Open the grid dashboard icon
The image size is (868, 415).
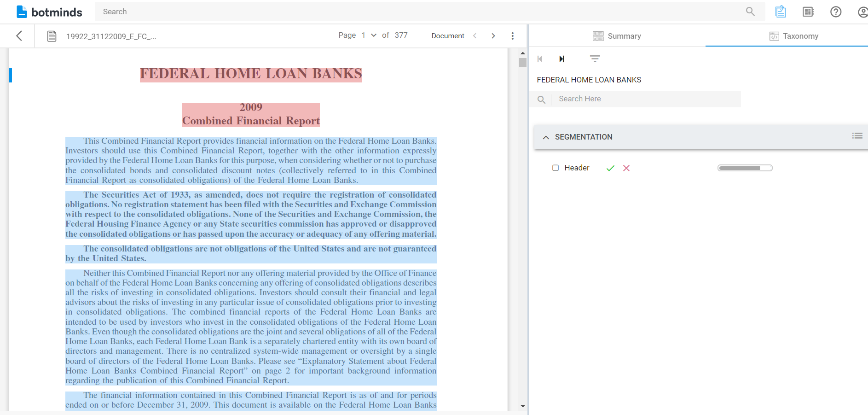pyautogui.click(x=808, y=12)
